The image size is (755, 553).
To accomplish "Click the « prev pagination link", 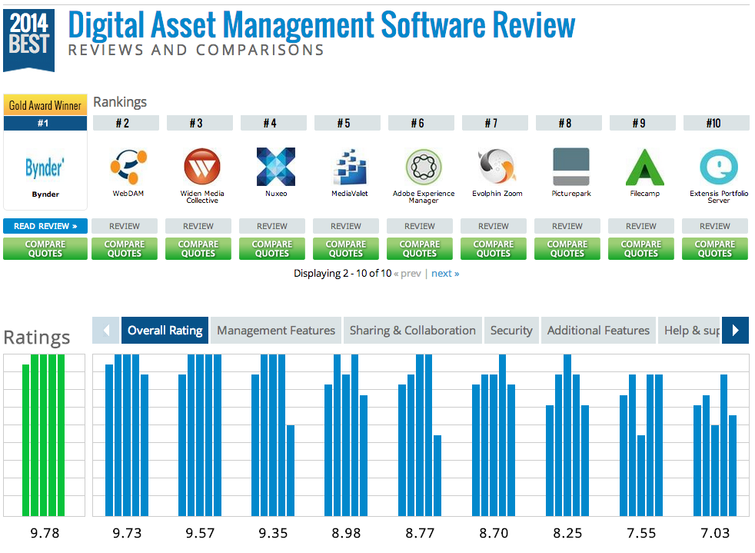I will pyautogui.click(x=407, y=274).
